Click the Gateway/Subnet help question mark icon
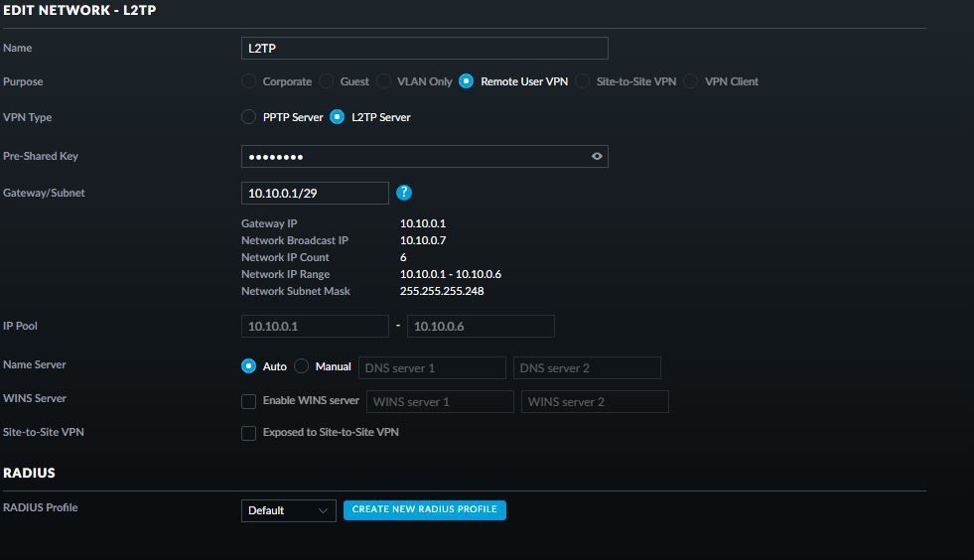 403,193
